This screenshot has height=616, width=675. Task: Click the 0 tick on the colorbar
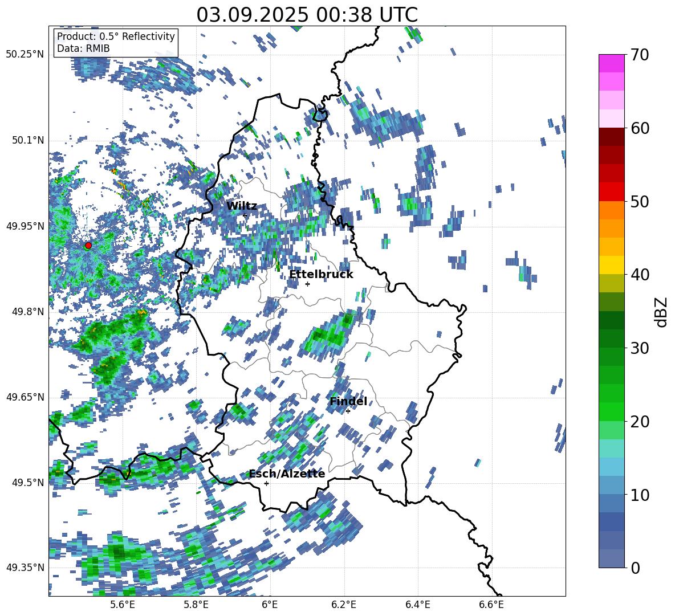tap(635, 568)
